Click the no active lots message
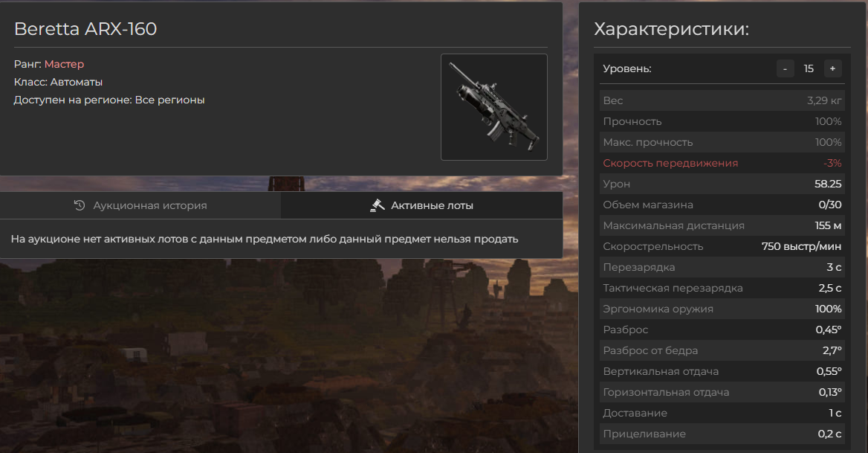The image size is (868, 453). (265, 240)
